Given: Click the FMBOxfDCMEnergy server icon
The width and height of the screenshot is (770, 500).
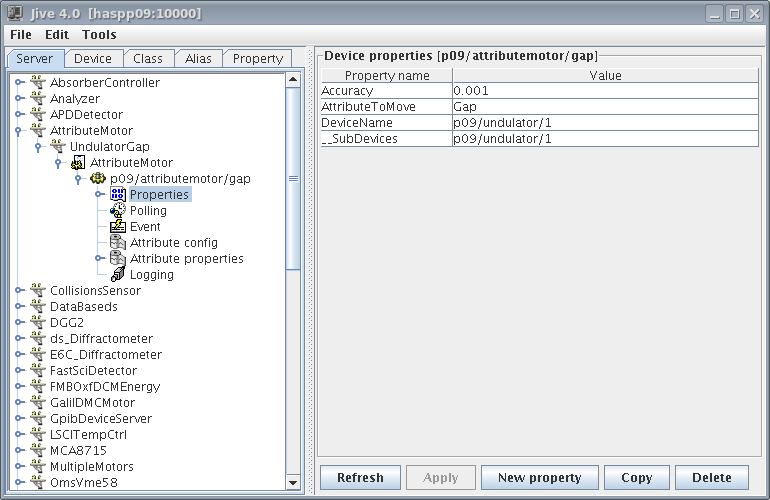Looking at the screenshot, I should (x=38, y=387).
